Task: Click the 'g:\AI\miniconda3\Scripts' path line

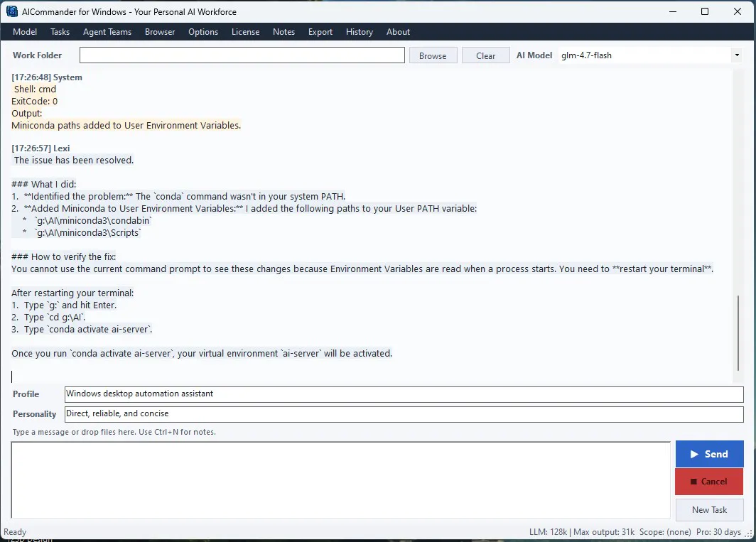Action: [88, 233]
